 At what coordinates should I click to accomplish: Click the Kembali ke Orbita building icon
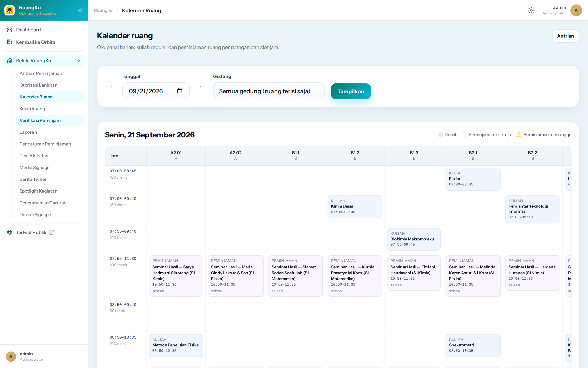(10, 42)
